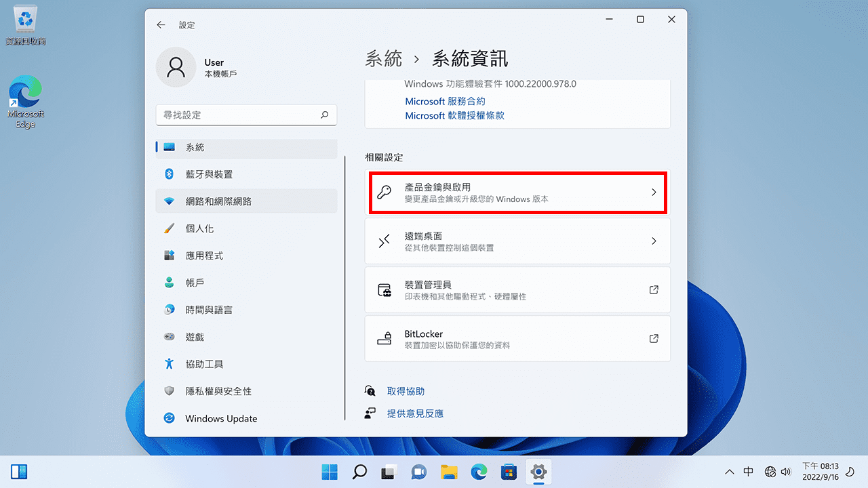Open 藍牙與裝置 via its Bluetooth icon

pyautogui.click(x=168, y=174)
